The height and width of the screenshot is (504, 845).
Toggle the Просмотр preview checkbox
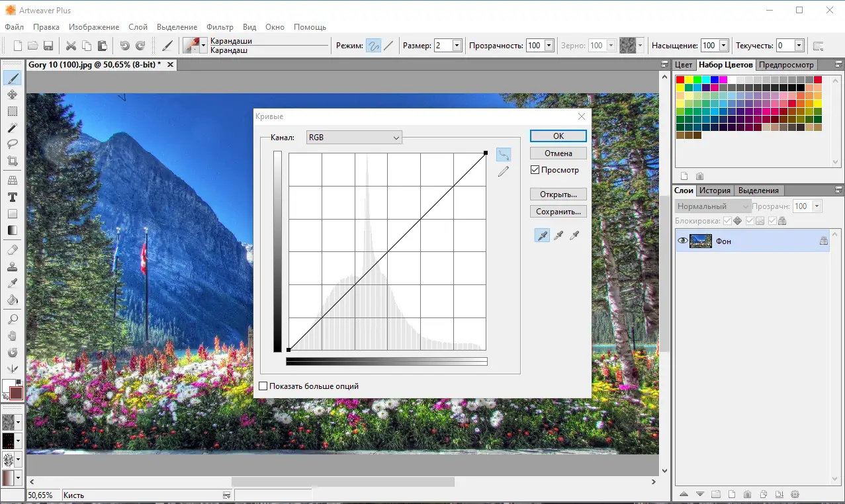(x=535, y=170)
